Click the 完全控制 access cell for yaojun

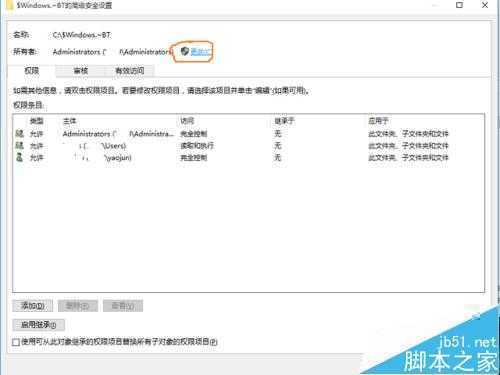pos(193,157)
